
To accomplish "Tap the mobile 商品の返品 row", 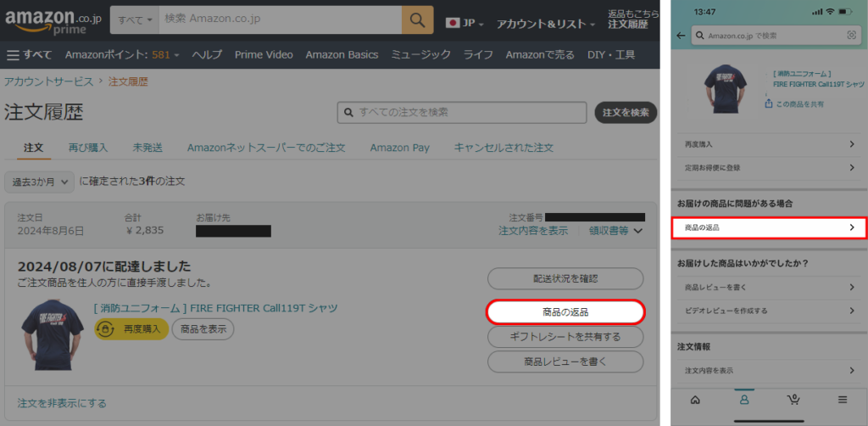I will click(x=770, y=227).
